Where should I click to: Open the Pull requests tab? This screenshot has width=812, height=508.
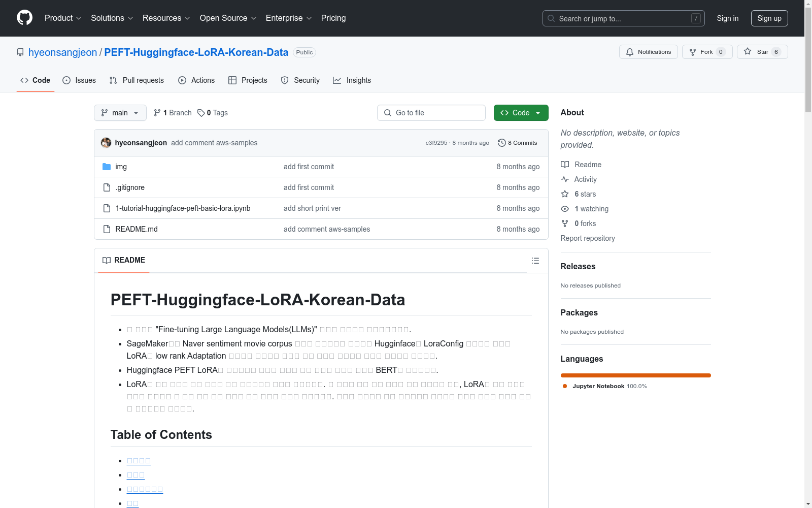pyautogui.click(x=137, y=80)
